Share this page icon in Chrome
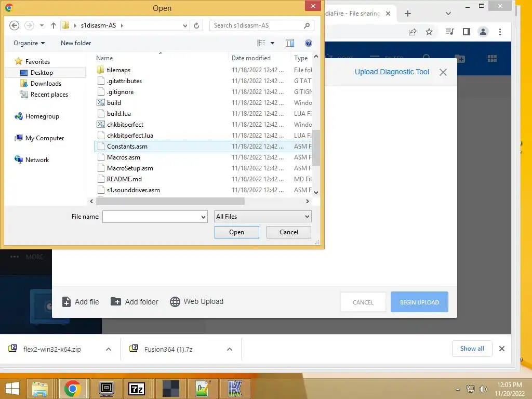 point(413,32)
